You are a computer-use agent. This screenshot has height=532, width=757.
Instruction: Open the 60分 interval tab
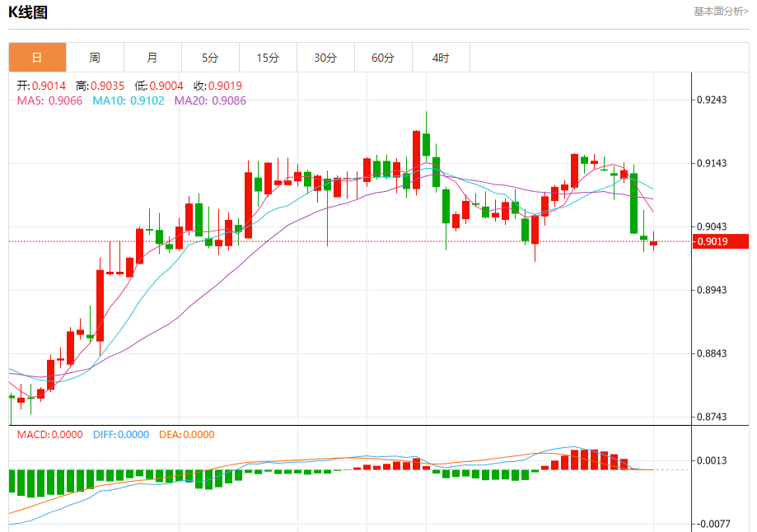(x=383, y=58)
